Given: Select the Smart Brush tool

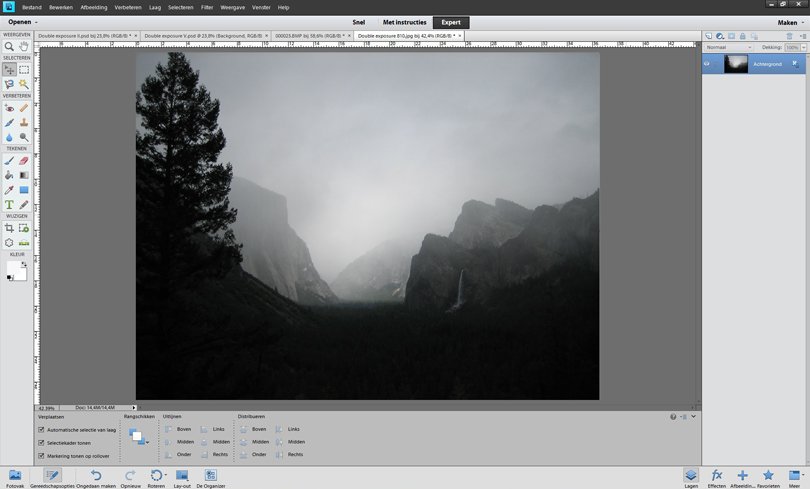Looking at the screenshot, I should pos(9,122).
